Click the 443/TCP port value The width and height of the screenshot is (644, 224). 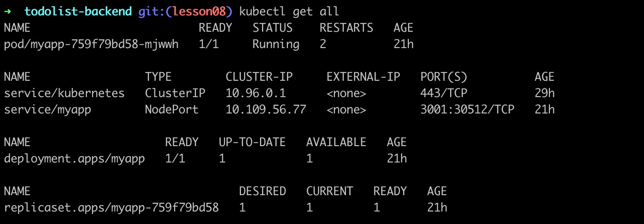[444, 93]
